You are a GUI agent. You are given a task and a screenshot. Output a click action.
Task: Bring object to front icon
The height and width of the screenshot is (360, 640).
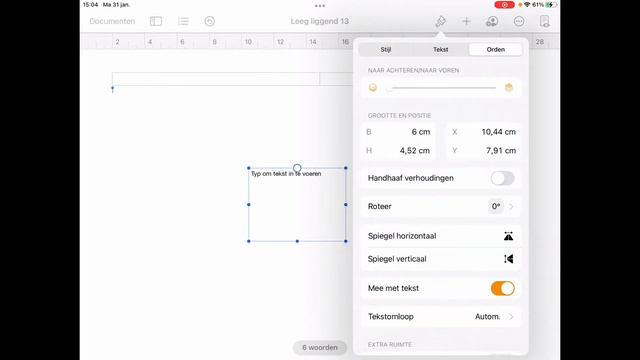pyautogui.click(x=509, y=88)
